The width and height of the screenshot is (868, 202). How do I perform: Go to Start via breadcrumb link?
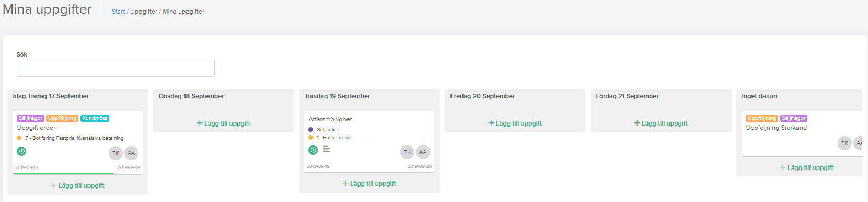tap(118, 12)
